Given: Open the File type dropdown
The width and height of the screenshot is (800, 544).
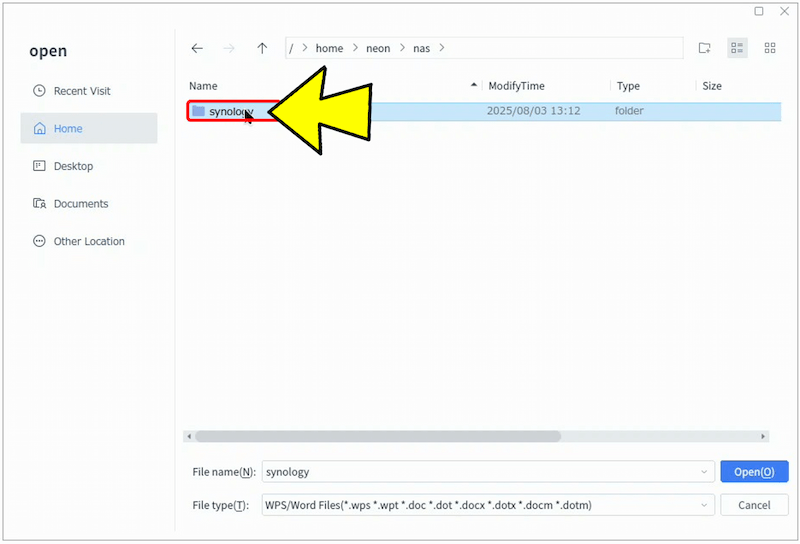Looking at the screenshot, I should pos(704,505).
